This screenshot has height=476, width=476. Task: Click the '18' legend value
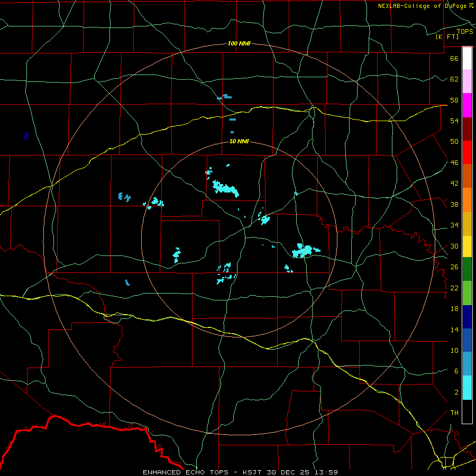coord(454,309)
